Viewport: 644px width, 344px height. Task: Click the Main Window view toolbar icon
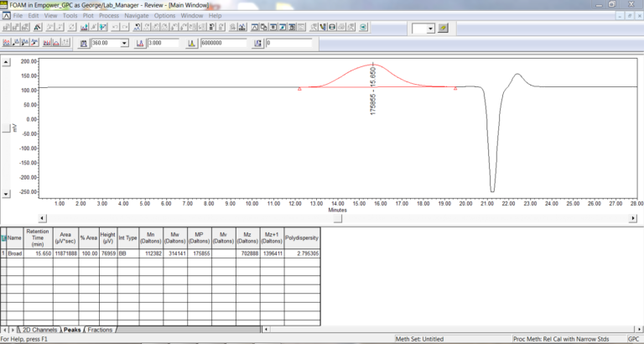(254, 27)
